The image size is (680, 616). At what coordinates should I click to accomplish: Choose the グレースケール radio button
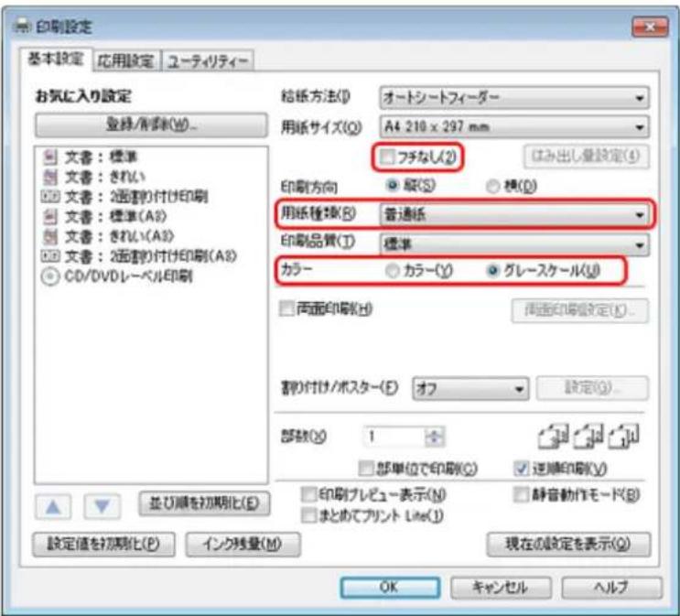(x=492, y=271)
